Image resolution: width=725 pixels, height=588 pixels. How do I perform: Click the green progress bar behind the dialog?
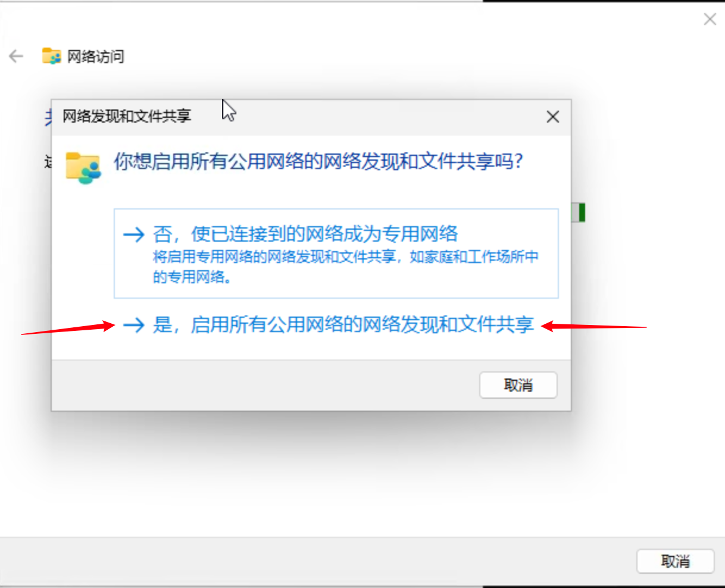click(578, 212)
